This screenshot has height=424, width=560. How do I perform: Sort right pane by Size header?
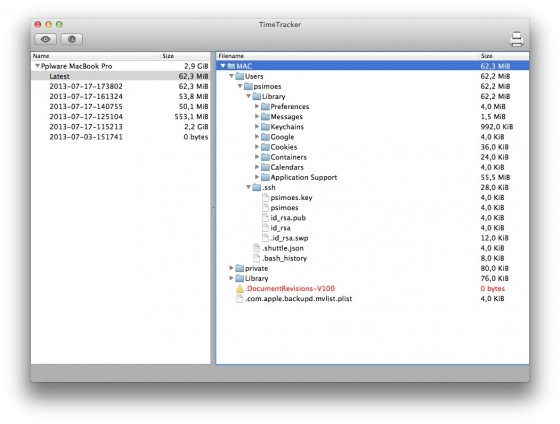pos(504,56)
